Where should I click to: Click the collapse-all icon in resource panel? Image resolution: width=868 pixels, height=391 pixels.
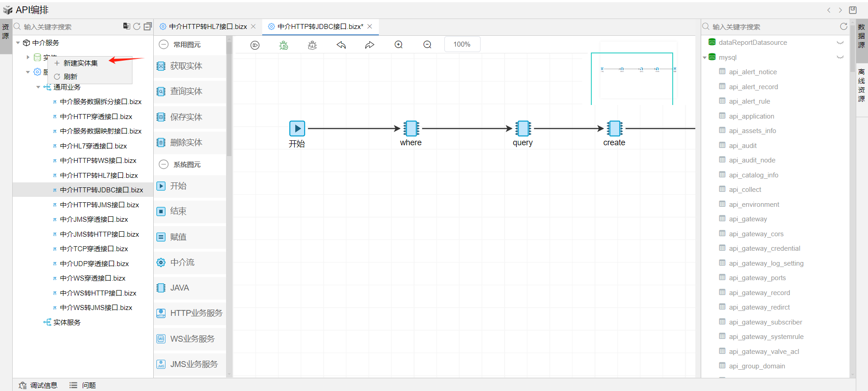pyautogui.click(x=148, y=27)
